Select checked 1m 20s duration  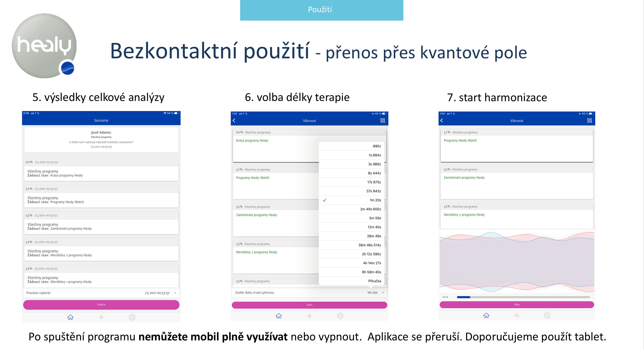click(x=352, y=200)
